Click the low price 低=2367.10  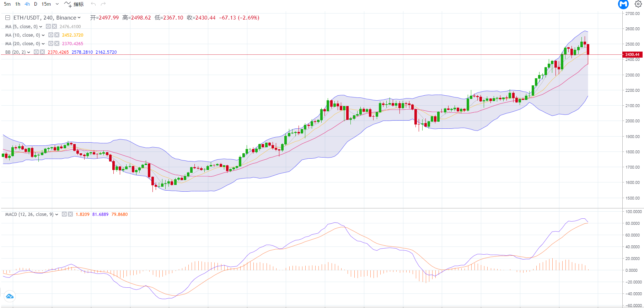169,18
